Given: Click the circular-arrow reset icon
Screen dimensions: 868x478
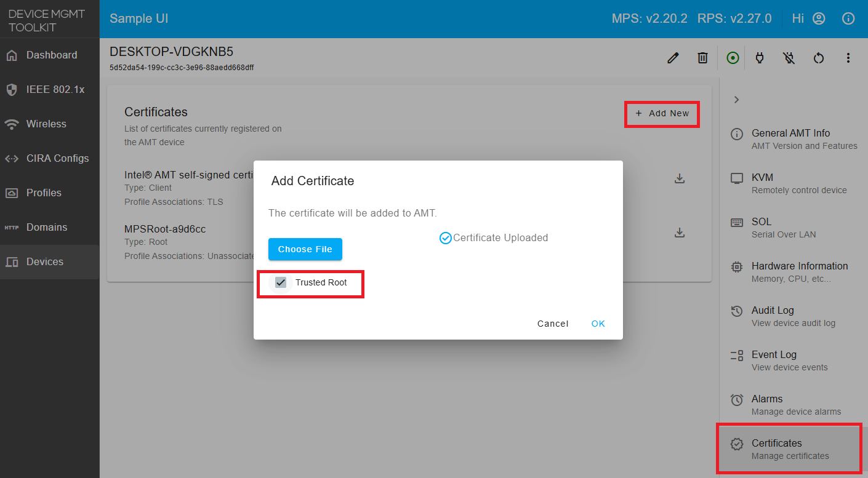Looking at the screenshot, I should coord(819,58).
